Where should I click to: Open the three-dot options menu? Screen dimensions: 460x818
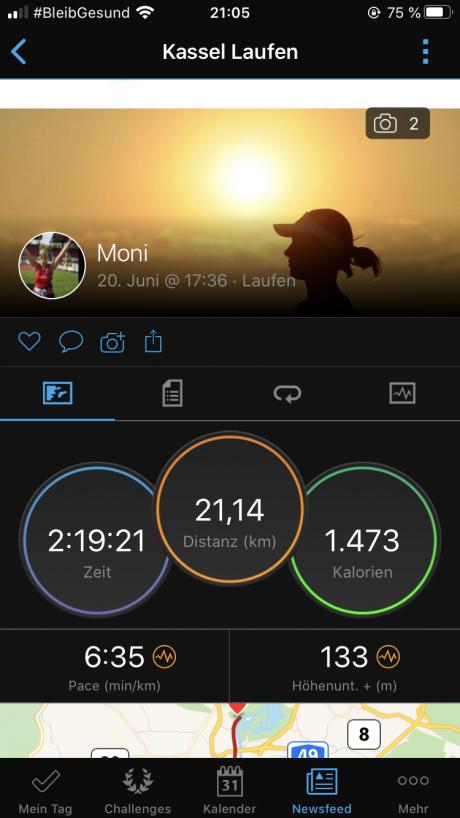pyautogui.click(x=426, y=52)
